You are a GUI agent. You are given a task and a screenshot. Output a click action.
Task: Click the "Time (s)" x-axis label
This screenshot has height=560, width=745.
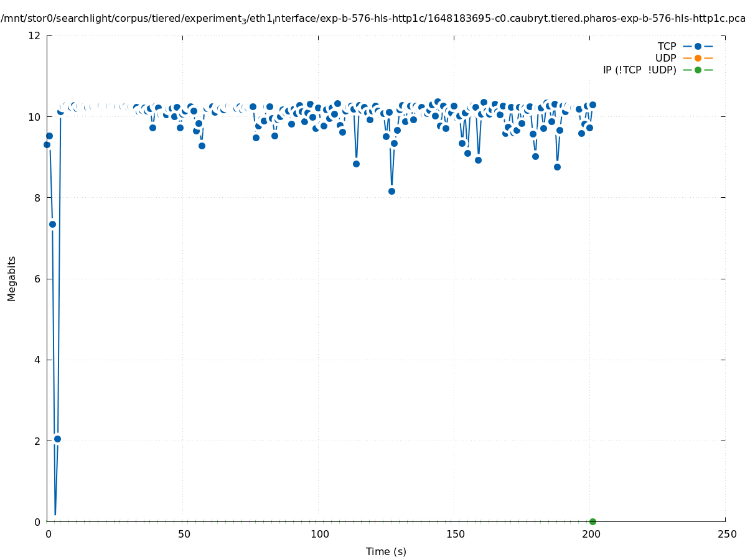[x=386, y=551]
